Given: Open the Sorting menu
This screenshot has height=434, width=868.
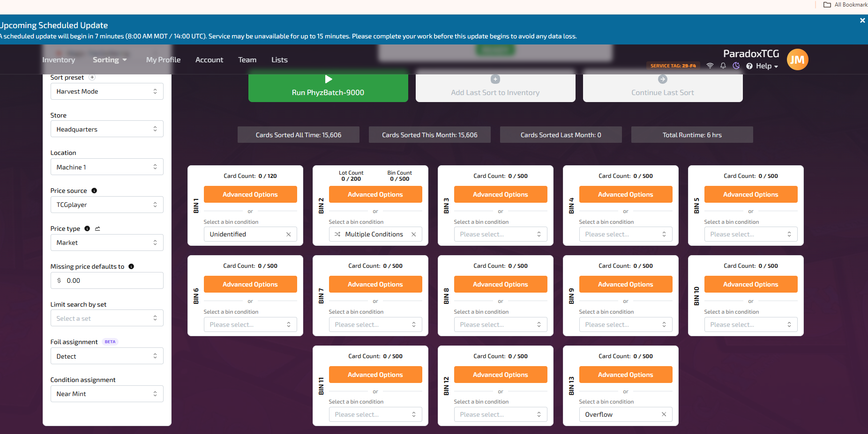Looking at the screenshot, I should tap(110, 60).
